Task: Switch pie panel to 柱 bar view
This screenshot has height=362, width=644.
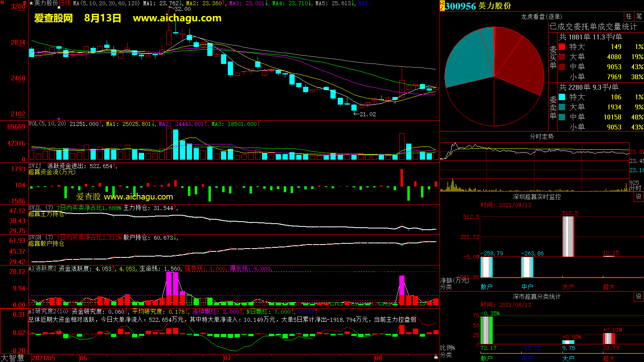Action: pyautogui.click(x=629, y=16)
